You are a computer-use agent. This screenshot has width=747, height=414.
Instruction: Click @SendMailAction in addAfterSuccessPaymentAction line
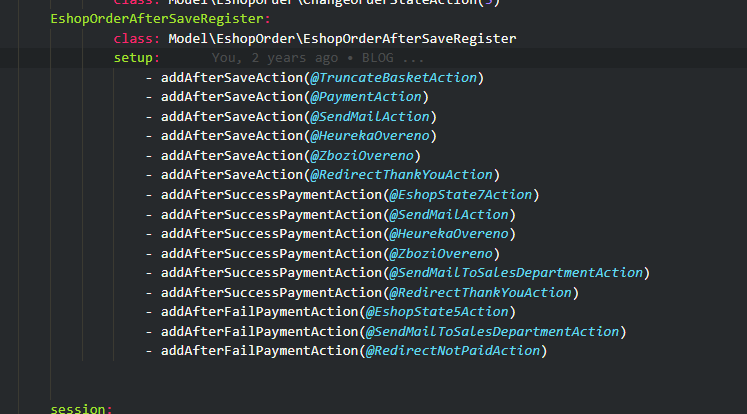(449, 215)
